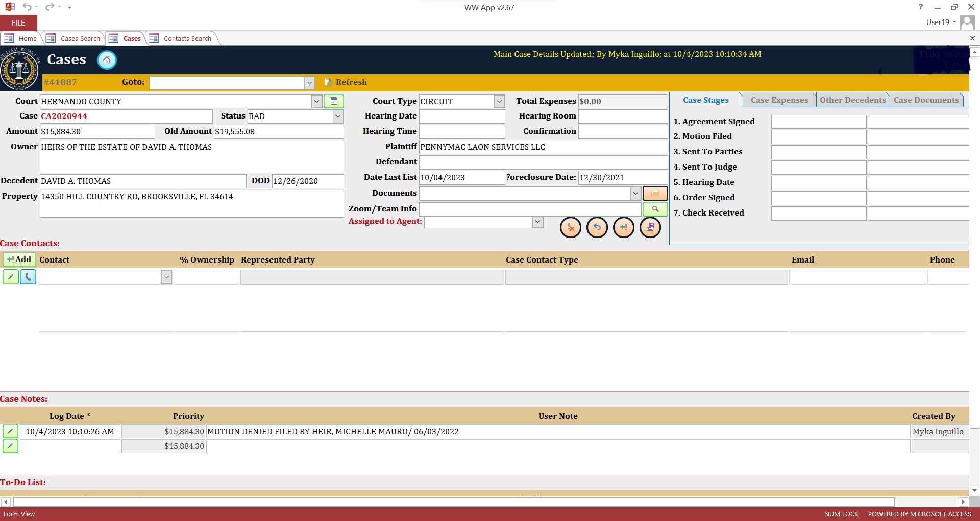Open the documents folder icon button
This screenshot has height=521, width=980.
coord(655,193)
